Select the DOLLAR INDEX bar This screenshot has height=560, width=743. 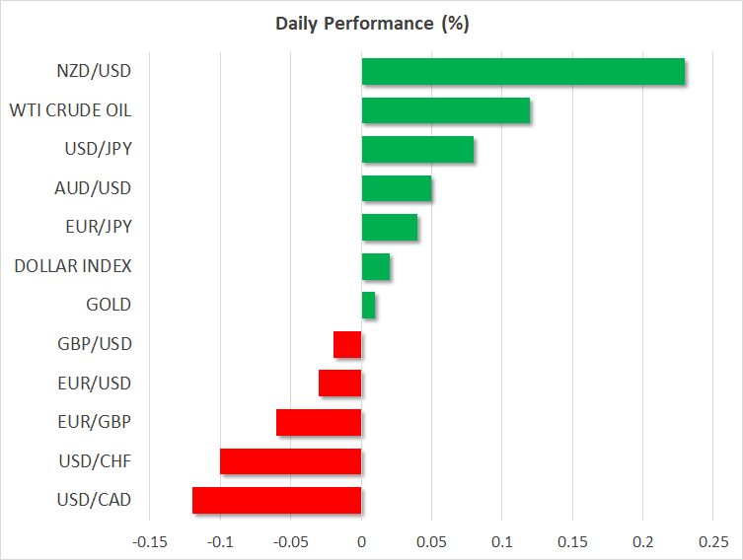(x=376, y=266)
